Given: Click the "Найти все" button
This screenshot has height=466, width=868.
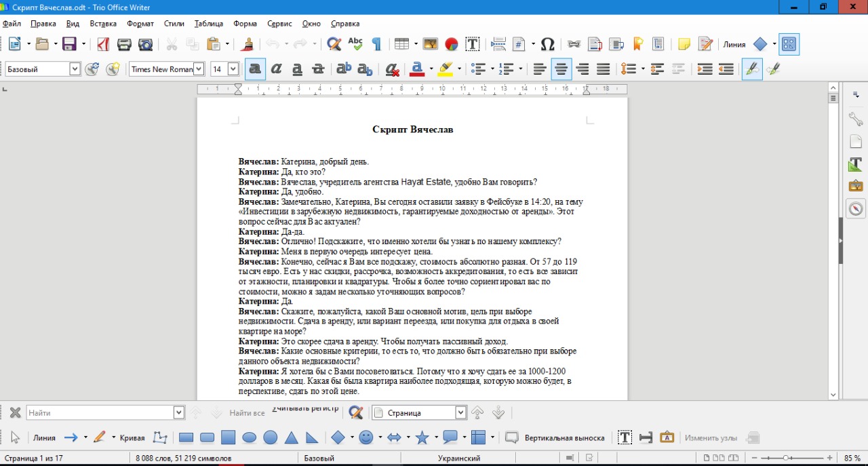Looking at the screenshot, I should click(247, 412).
